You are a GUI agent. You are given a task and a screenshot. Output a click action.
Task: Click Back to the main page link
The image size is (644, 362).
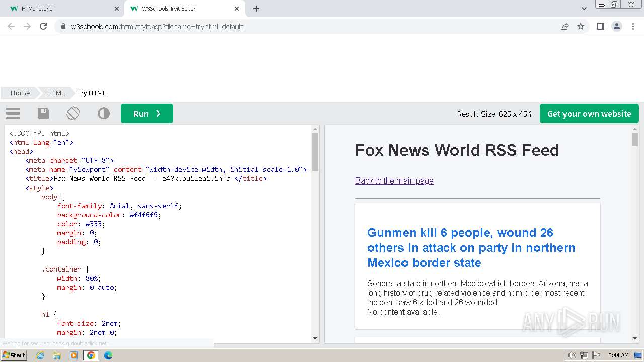tap(394, 180)
